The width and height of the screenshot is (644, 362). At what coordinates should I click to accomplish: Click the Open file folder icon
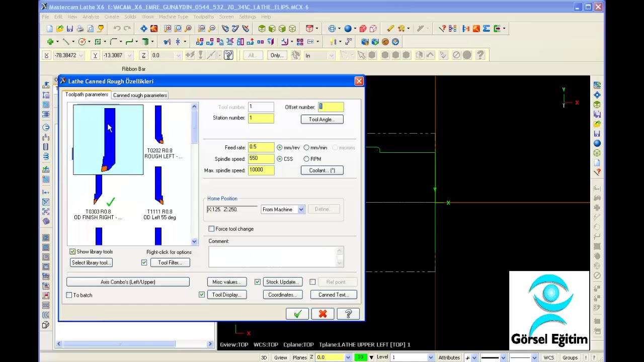pos(60,29)
